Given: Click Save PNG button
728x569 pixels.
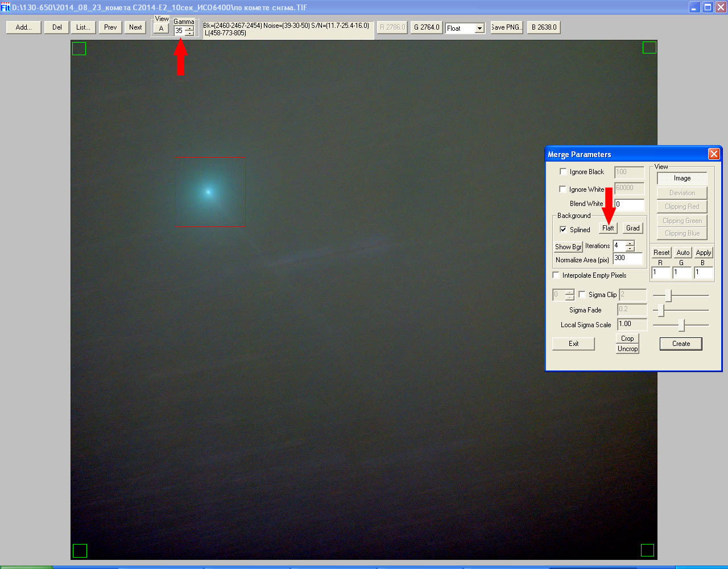Looking at the screenshot, I should point(506,27).
